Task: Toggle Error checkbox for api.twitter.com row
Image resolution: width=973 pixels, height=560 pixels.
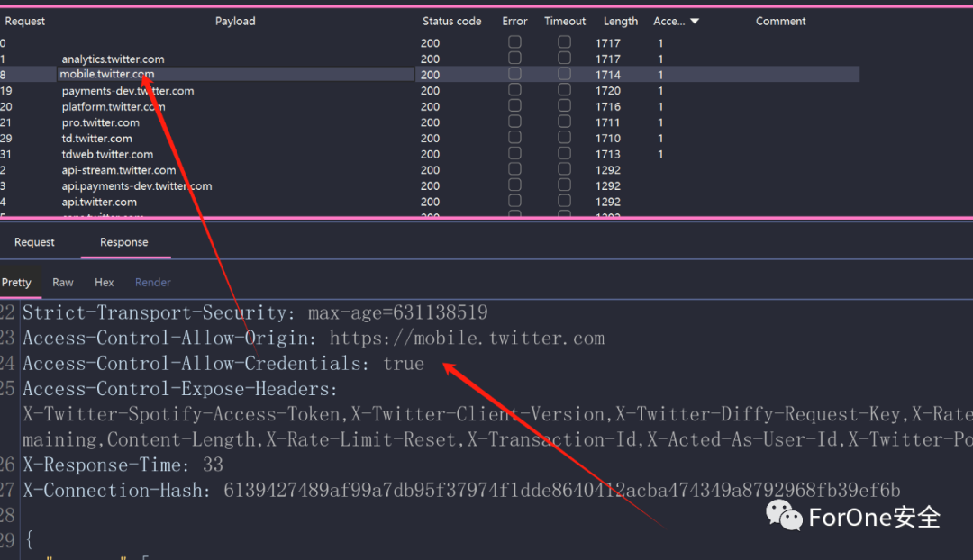Action: (514, 201)
